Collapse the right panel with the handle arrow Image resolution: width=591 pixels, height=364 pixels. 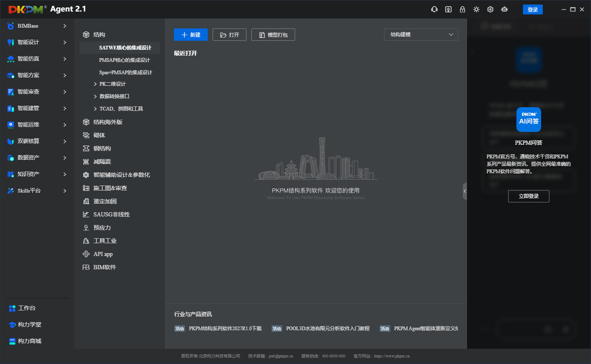coord(465,191)
